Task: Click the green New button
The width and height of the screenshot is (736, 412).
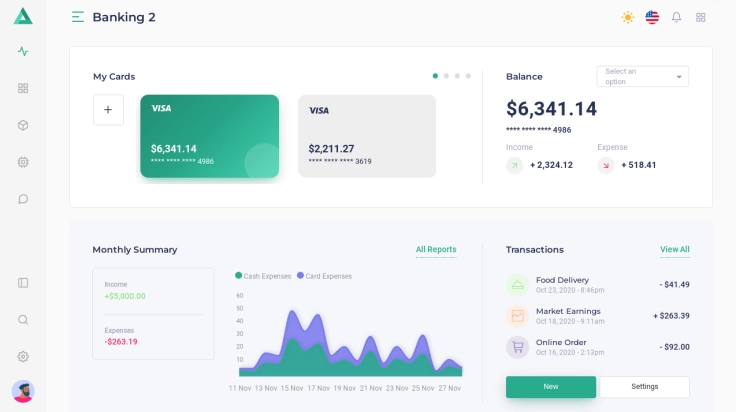Action: pyautogui.click(x=550, y=387)
